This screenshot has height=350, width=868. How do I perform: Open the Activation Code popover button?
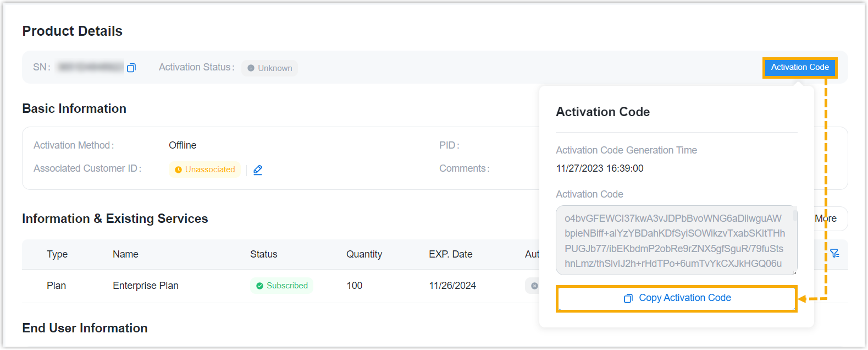pos(799,68)
